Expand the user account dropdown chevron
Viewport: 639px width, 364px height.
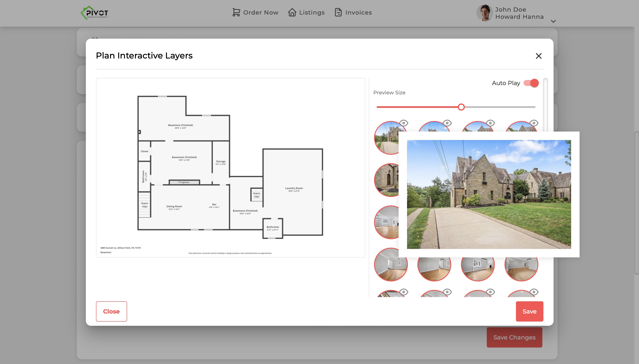pyautogui.click(x=553, y=22)
